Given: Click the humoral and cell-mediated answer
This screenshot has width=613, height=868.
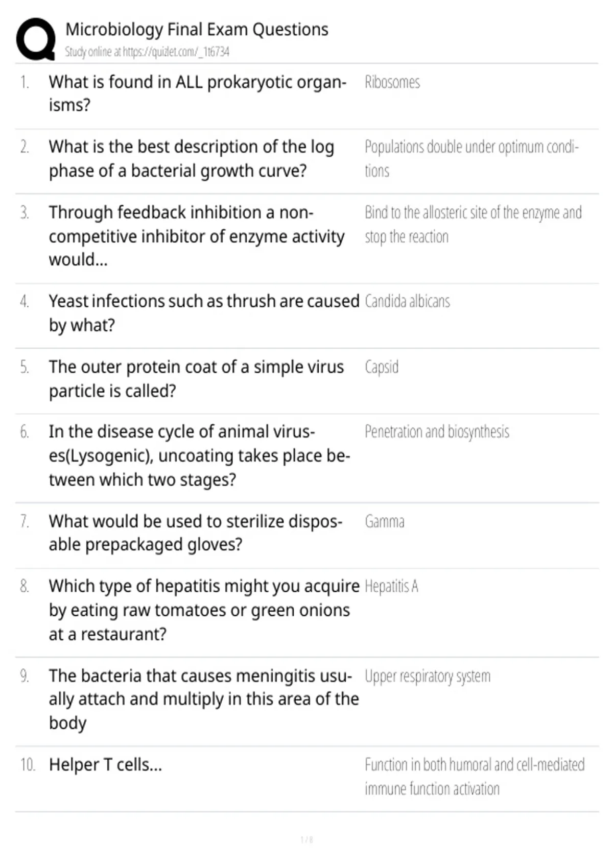Looking at the screenshot, I should (475, 777).
